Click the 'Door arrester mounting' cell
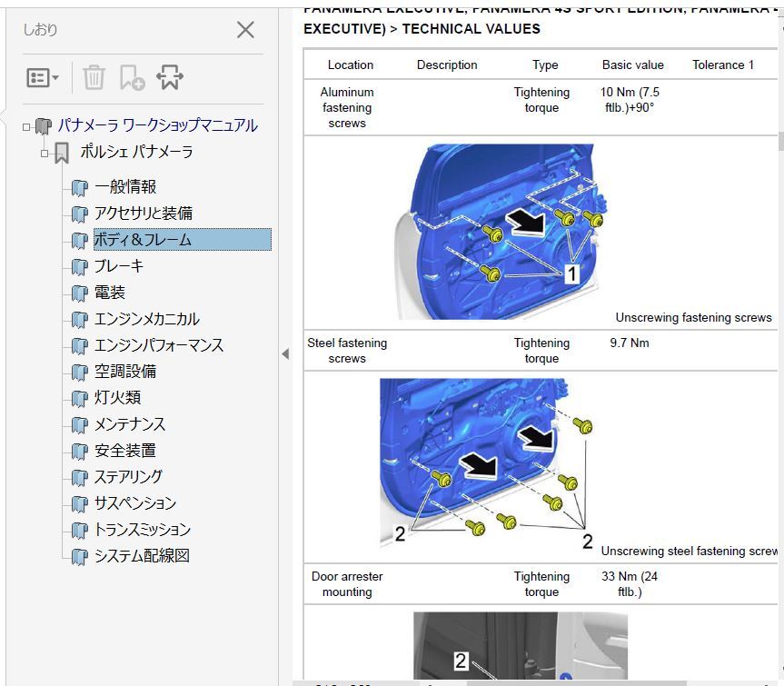784x686 pixels. coord(347,584)
